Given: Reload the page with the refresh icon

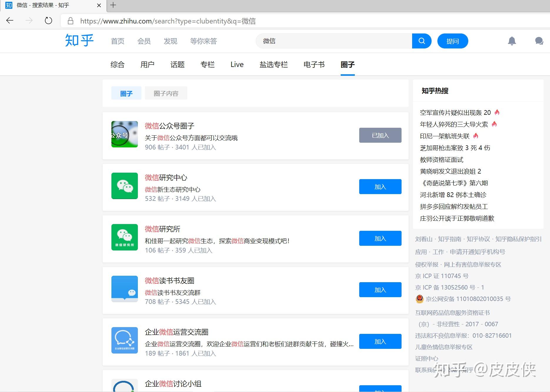Looking at the screenshot, I should coord(49,21).
